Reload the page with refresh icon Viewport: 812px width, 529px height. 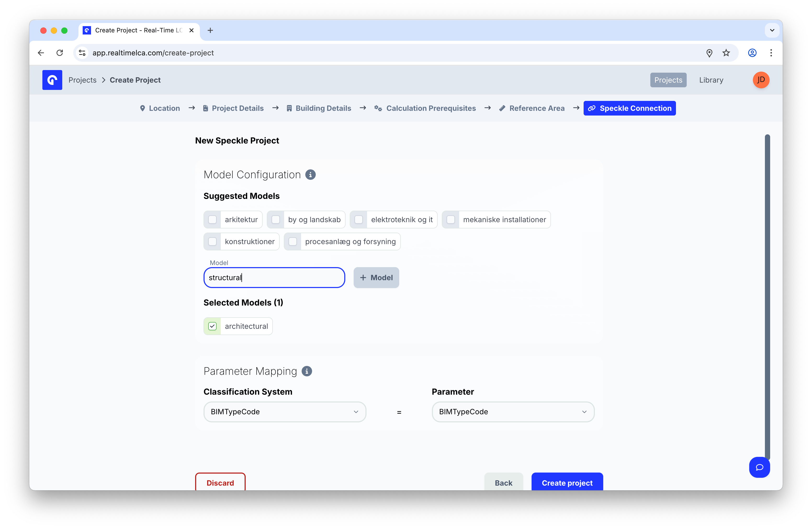coord(60,53)
